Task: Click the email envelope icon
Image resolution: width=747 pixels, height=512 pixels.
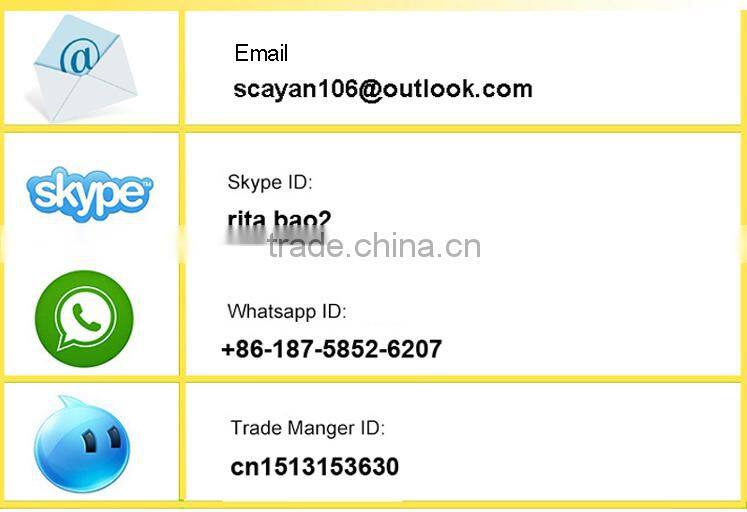Action: (82, 68)
